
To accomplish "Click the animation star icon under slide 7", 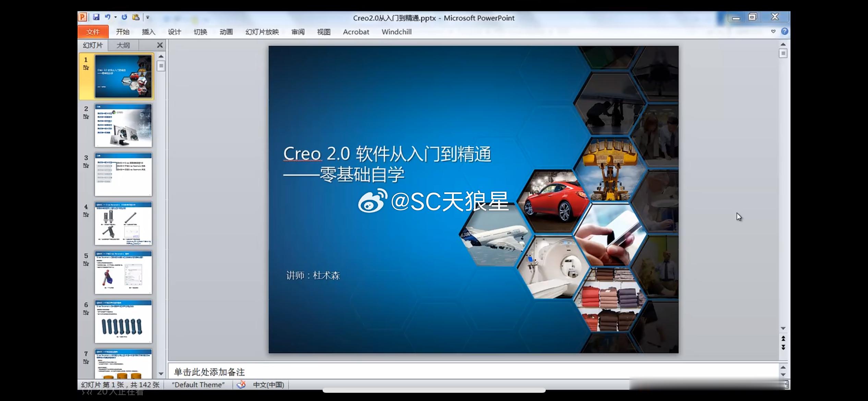I will coord(86,362).
